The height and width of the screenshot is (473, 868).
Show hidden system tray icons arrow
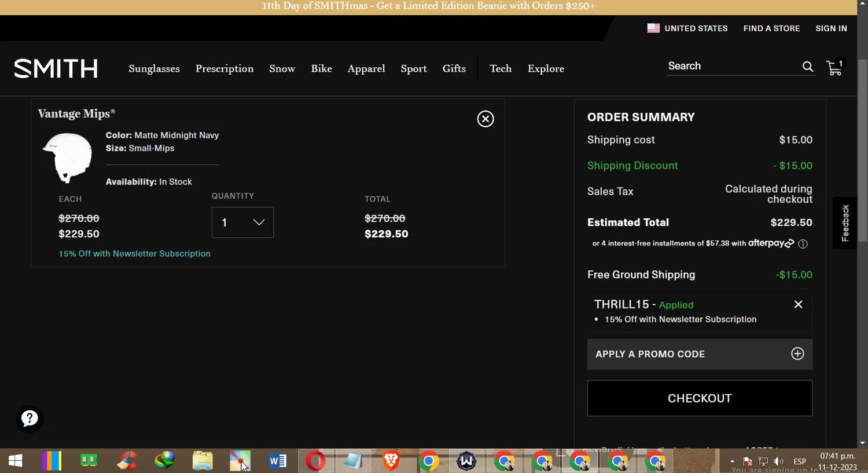(x=732, y=461)
